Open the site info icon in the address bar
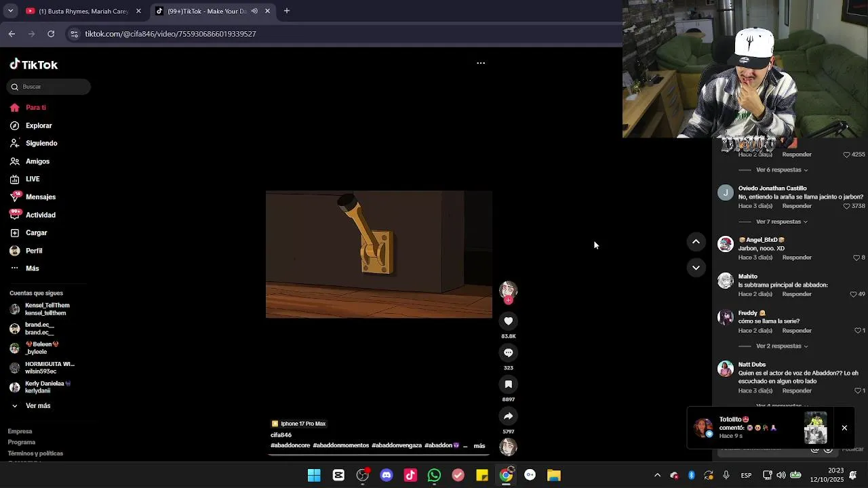The width and height of the screenshot is (868, 488). click(75, 34)
